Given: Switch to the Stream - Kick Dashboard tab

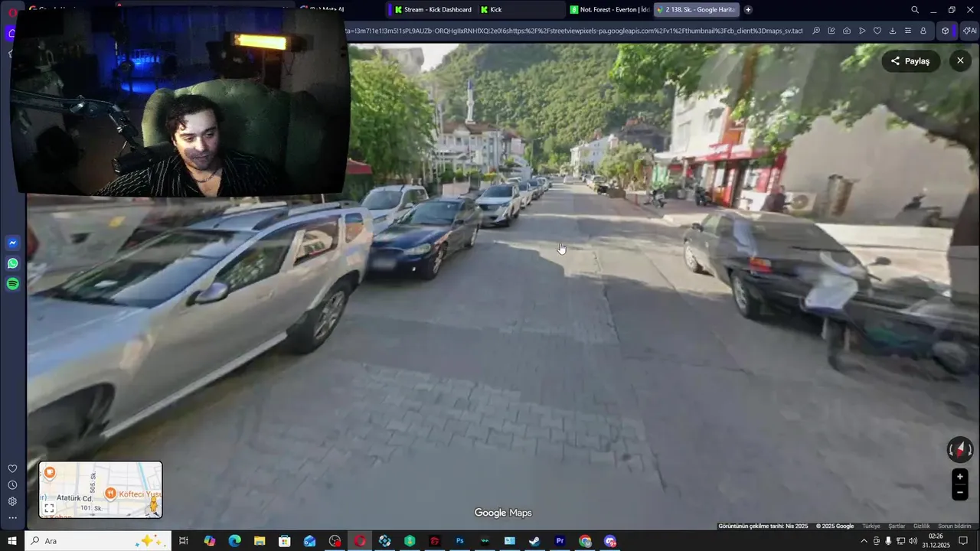Looking at the screenshot, I should 432,10.
